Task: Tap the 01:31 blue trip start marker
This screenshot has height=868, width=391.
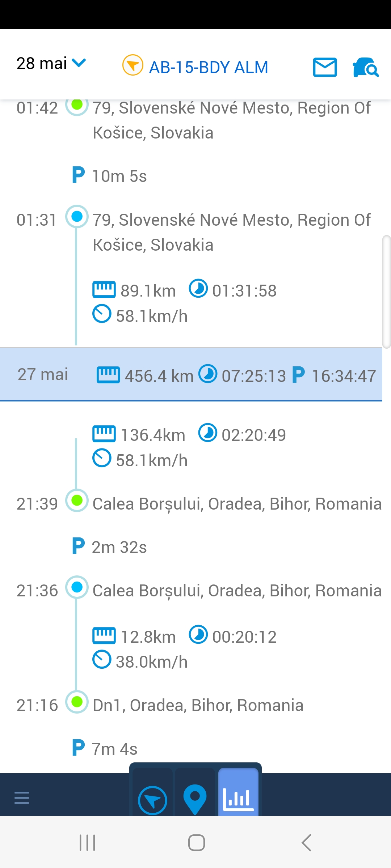Action: pos(77,217)
